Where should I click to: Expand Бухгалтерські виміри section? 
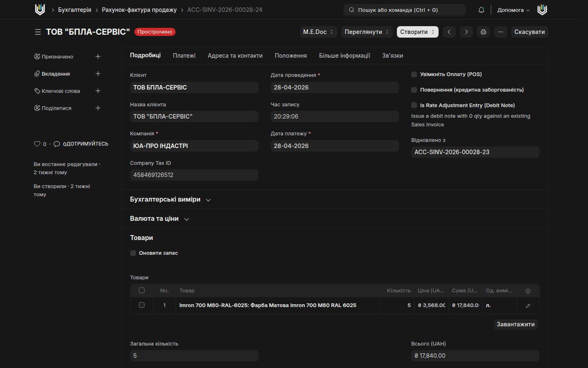tap(170, 200)
